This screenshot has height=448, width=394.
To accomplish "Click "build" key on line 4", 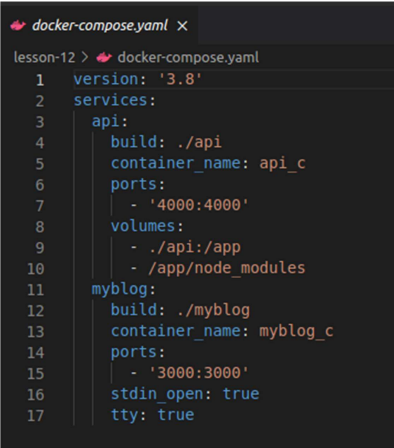I will 134,142.
